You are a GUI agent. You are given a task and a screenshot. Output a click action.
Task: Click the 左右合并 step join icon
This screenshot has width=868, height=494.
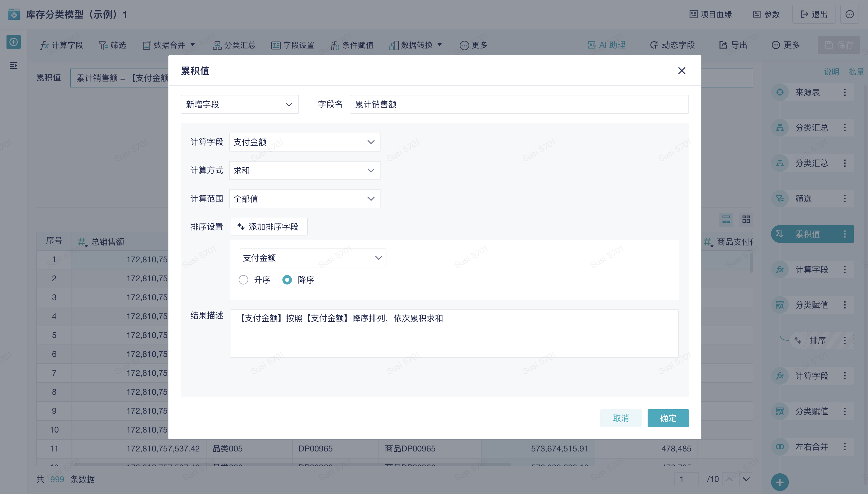pyautogui.click(x=779, y=446)
